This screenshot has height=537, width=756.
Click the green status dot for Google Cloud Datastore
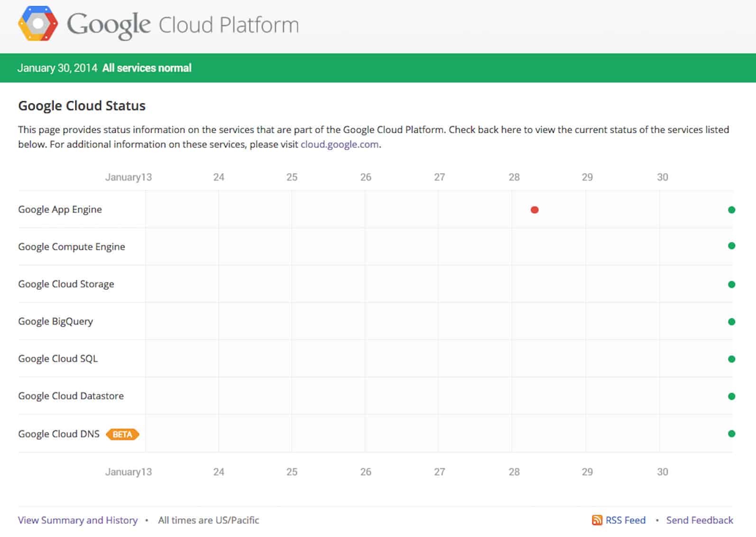[x=731, y=396]
